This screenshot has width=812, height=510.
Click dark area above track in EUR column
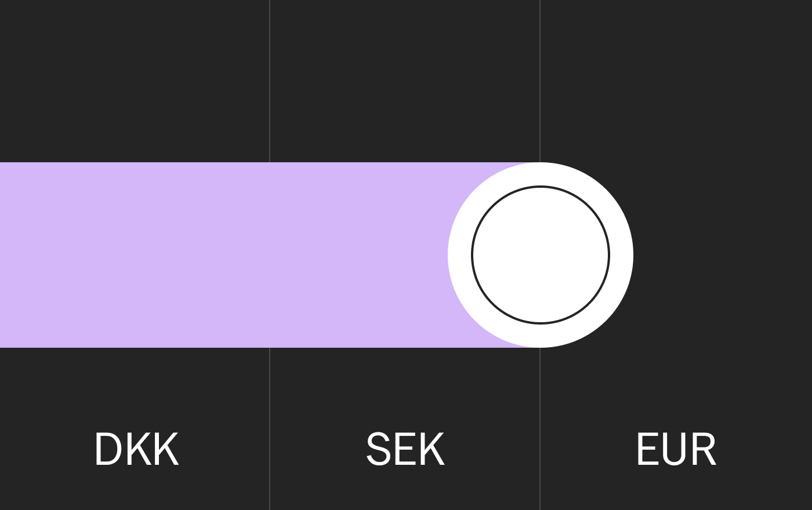click(x=676, y=81)
